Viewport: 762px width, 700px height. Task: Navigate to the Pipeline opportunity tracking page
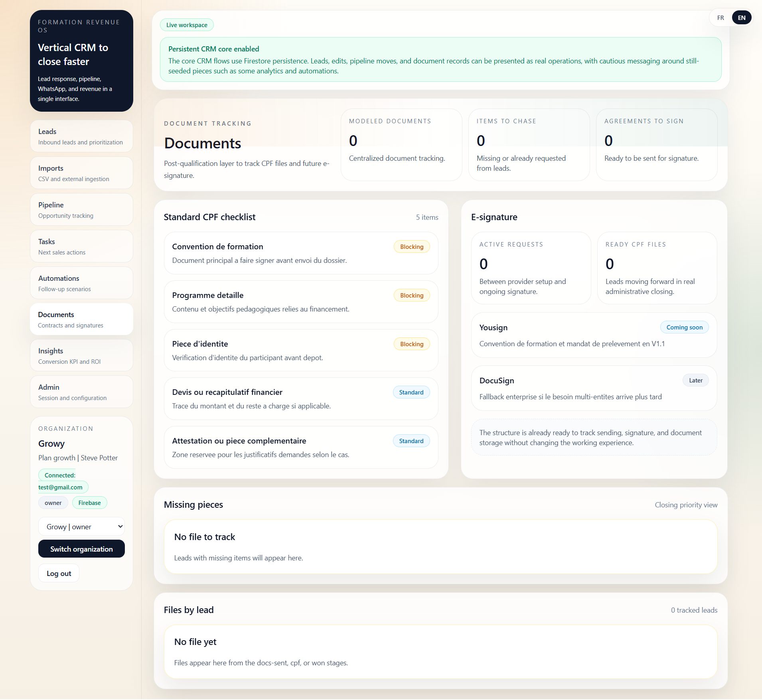pyautogui.click(x=81, y=209)
